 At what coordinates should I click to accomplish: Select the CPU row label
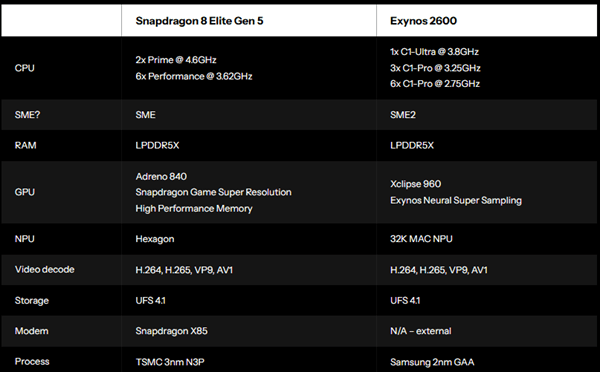tap(24, 68)
